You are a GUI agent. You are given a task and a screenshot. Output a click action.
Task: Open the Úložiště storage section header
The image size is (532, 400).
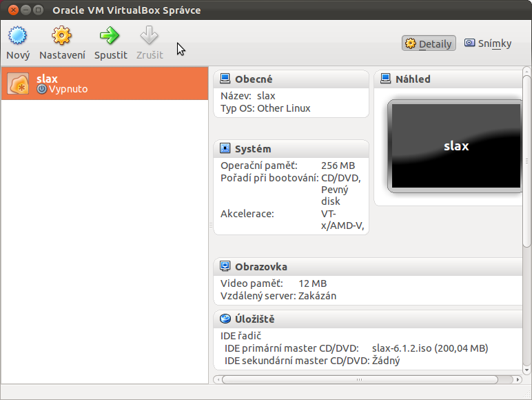[368, 319]
